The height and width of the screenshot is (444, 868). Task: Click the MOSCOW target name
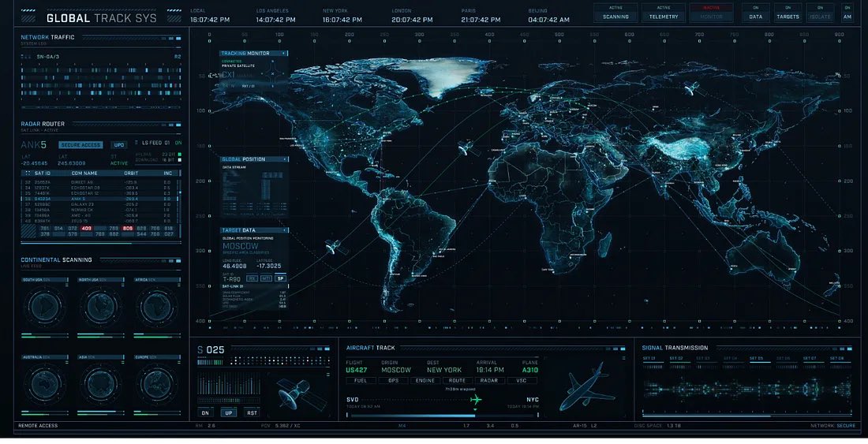[240, 245]
